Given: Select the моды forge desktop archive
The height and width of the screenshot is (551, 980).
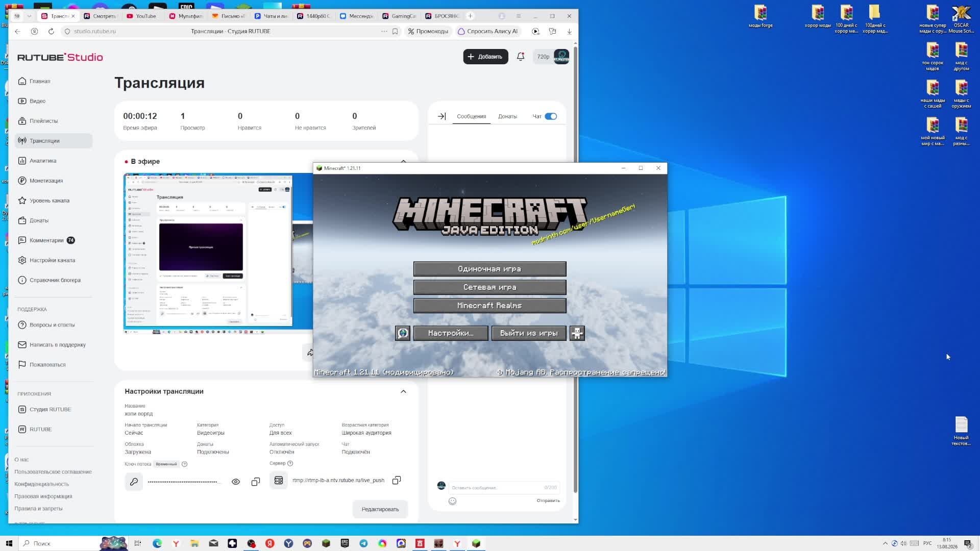Looking at the screenshot, I should coord(761,16).
